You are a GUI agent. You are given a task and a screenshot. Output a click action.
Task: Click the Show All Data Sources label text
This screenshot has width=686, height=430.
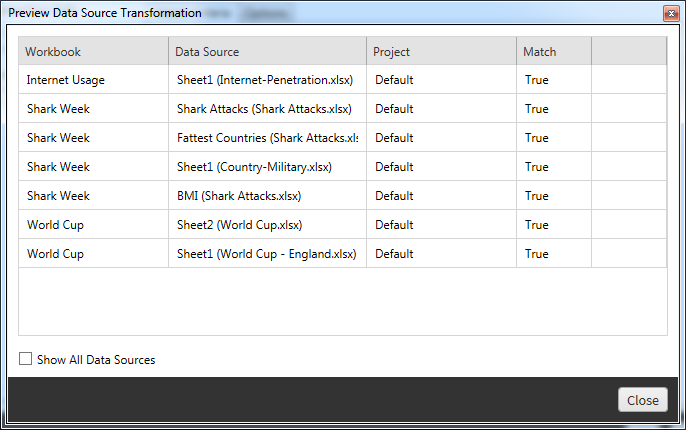[x=96, y=359]
